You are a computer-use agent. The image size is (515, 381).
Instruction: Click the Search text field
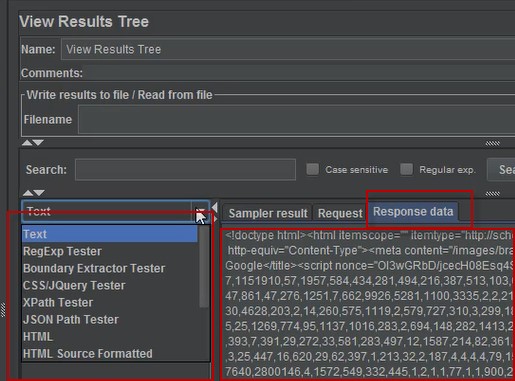coord(185,170)
